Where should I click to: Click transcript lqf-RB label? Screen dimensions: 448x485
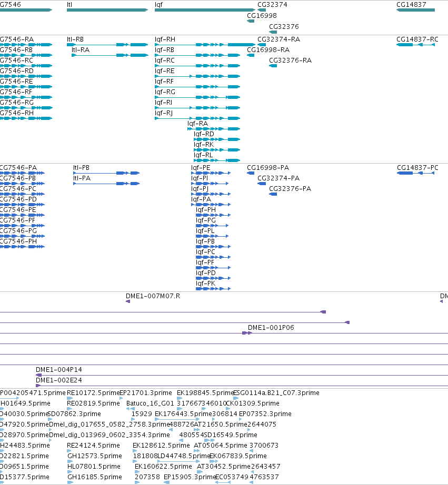point(164,50)
